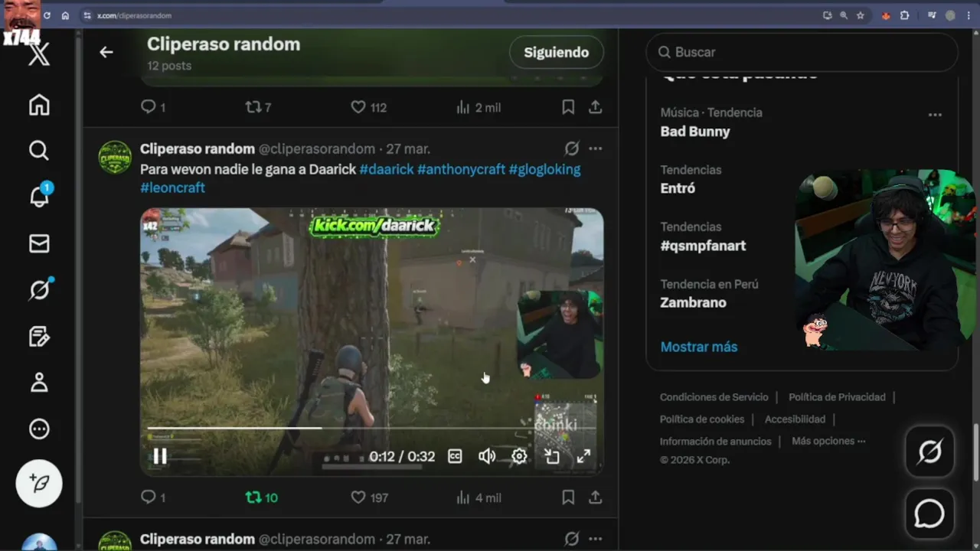The width and height of the screenshot is (980, 551).
Task: Open the Bad Bunny trend
Action: [x=695, y=132]
